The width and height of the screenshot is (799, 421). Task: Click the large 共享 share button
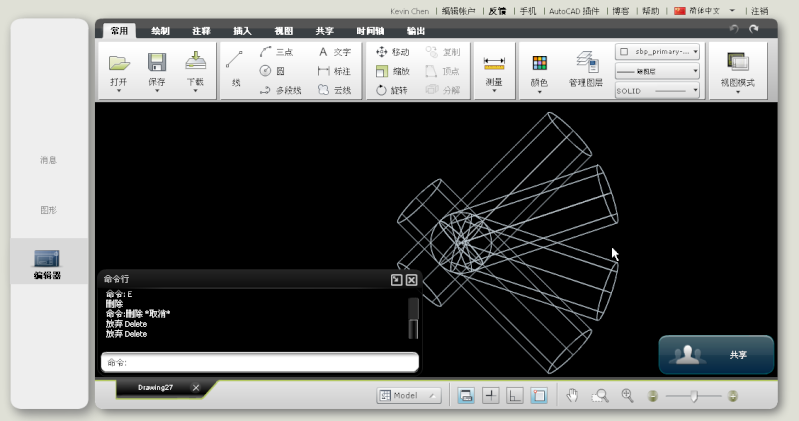coord(716,355)
